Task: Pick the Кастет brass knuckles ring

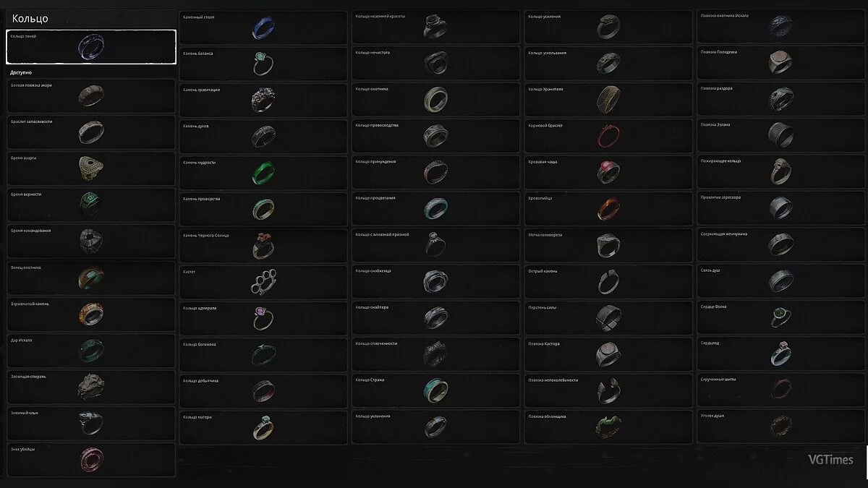Action: tap(263, 282)
